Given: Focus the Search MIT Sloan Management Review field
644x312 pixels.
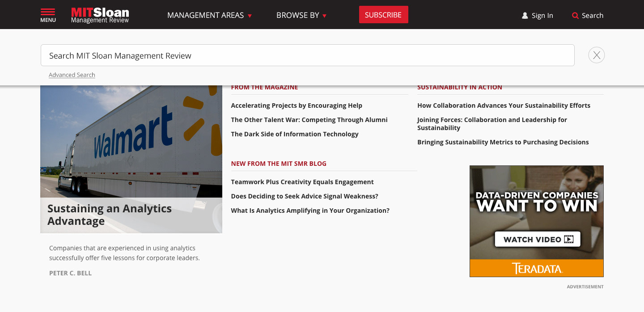Looking at the screenshot, I should [307, 55].
